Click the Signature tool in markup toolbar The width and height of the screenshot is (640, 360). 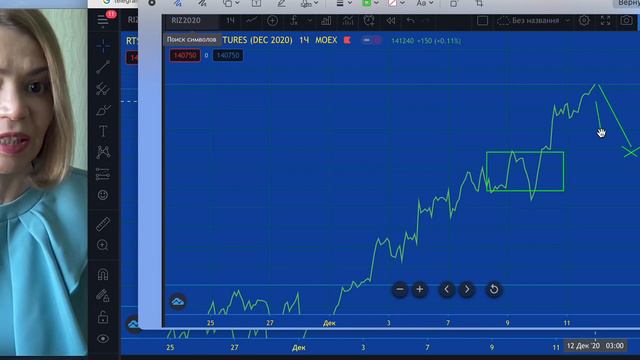tap(306, 3)
